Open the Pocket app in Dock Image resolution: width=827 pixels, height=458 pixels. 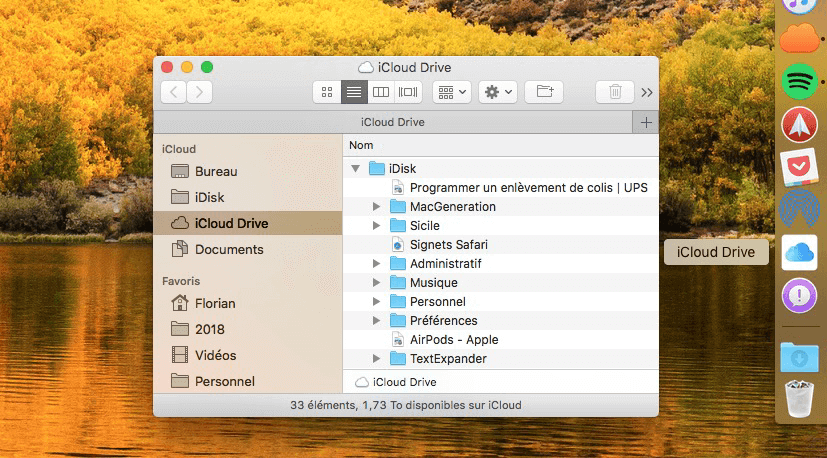tap(799, 167)
